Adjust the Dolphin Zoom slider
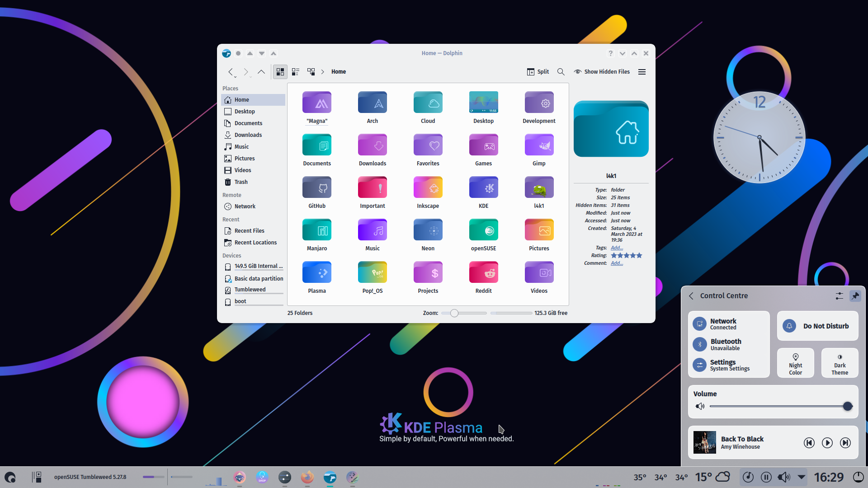 click(x=464, y=313)
